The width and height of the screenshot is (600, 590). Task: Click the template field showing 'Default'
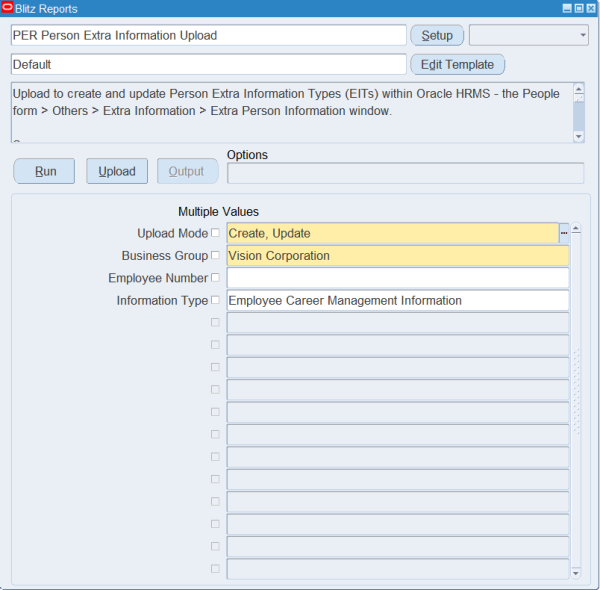pyautogui.click(x=209, y=65)
